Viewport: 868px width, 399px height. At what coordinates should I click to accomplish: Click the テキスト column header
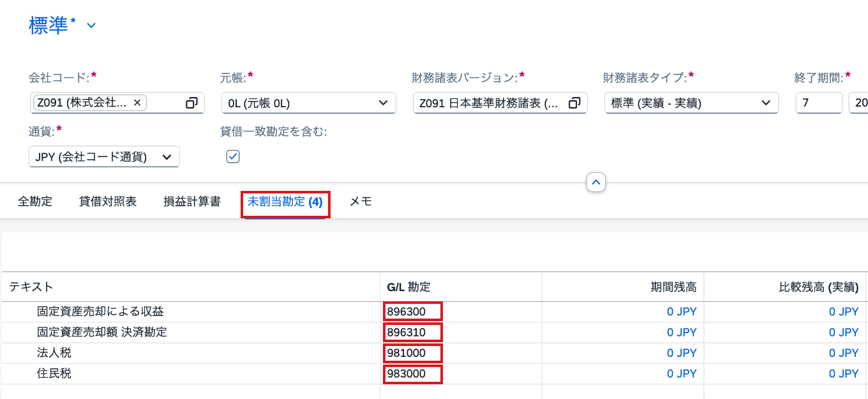pos(191,287)
